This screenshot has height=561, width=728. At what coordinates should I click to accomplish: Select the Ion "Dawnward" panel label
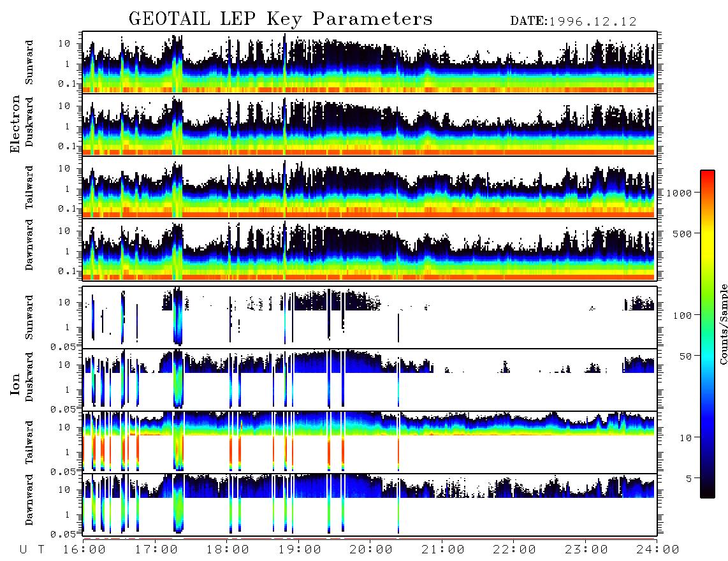(29, 500)
